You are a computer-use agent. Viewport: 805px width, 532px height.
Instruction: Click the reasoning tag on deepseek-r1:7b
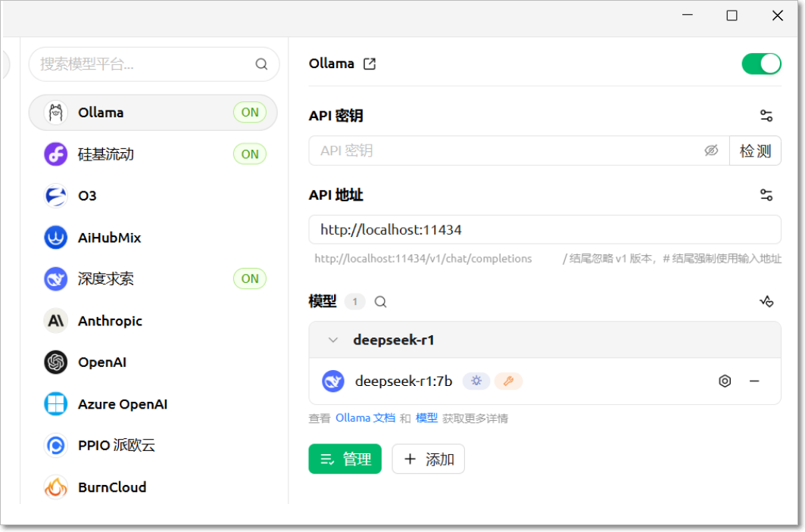[476, 381]
